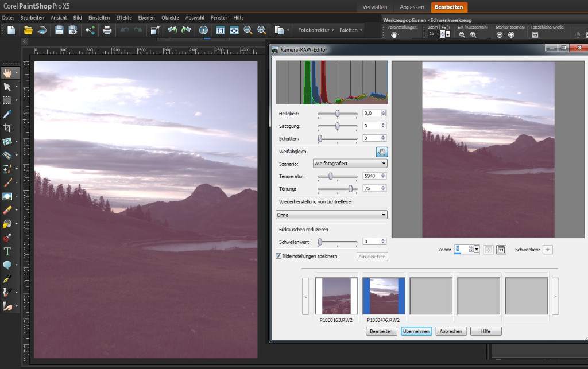Select the Text tool

coord(7,251)
